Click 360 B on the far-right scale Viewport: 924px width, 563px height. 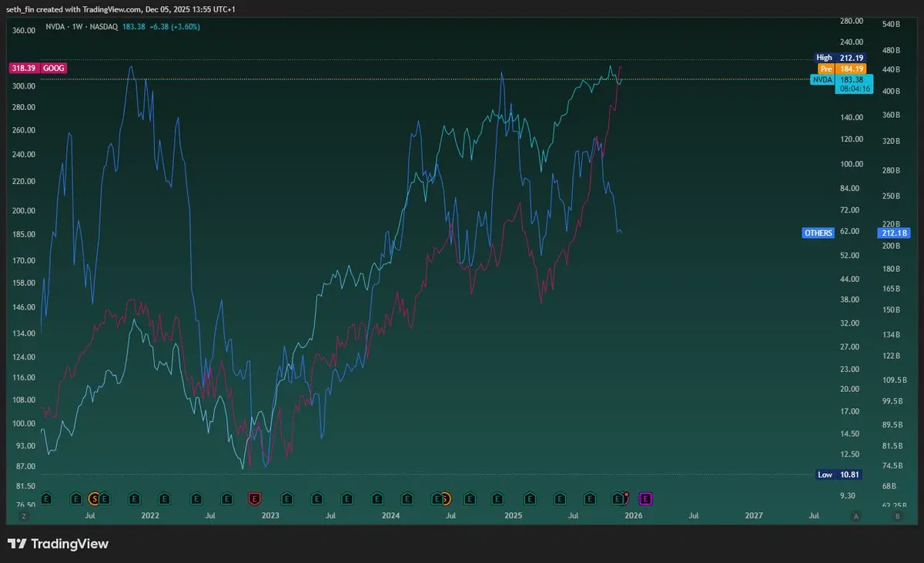(x=891, y=115)
